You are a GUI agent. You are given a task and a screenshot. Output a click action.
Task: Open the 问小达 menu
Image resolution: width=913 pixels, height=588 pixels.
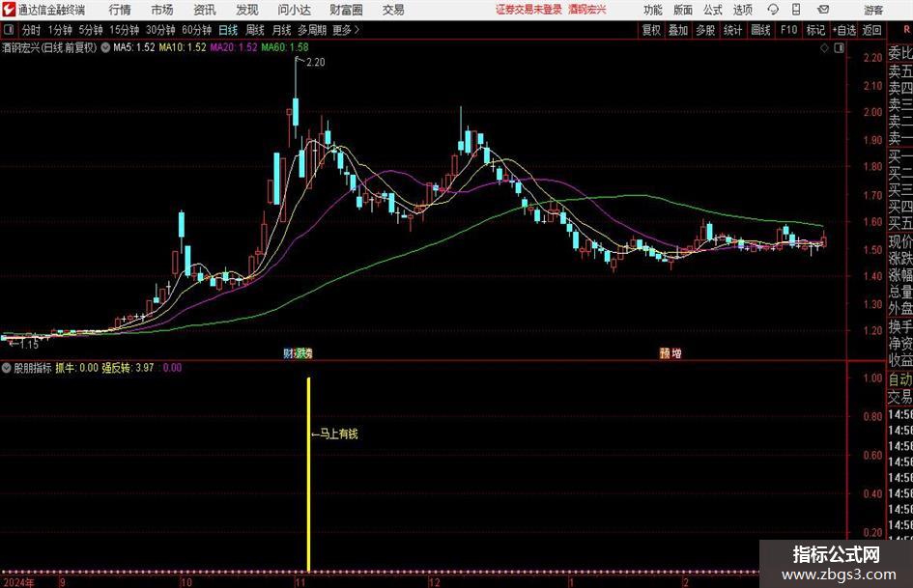(294, 10)
